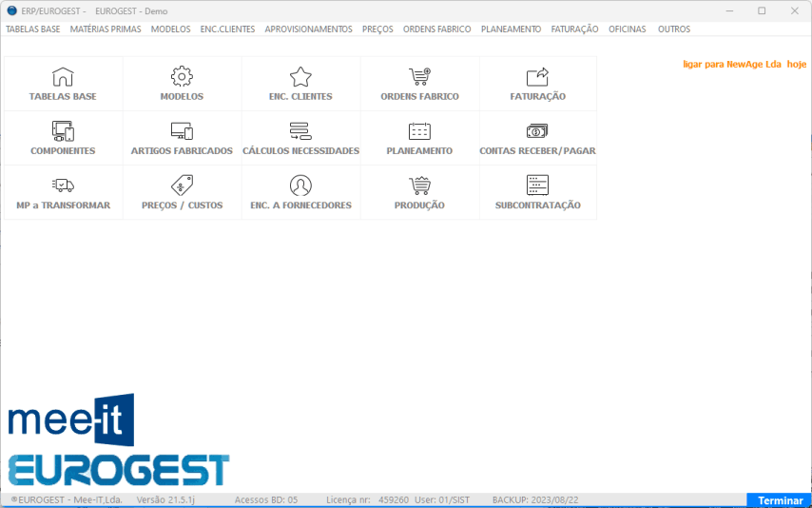Screen dimensions: 812x508
Task: Click the Modelos gear icon
Action: click(182, 77)
